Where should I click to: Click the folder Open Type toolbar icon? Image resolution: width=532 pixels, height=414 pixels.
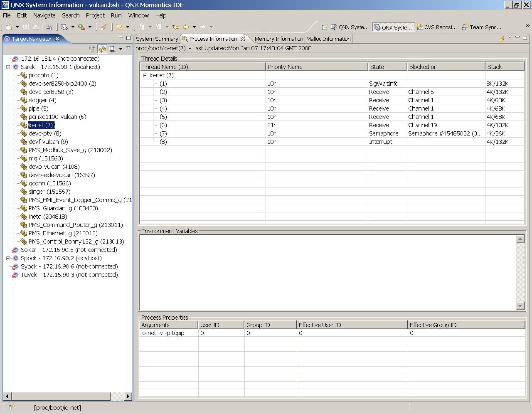tap(119, 27)
